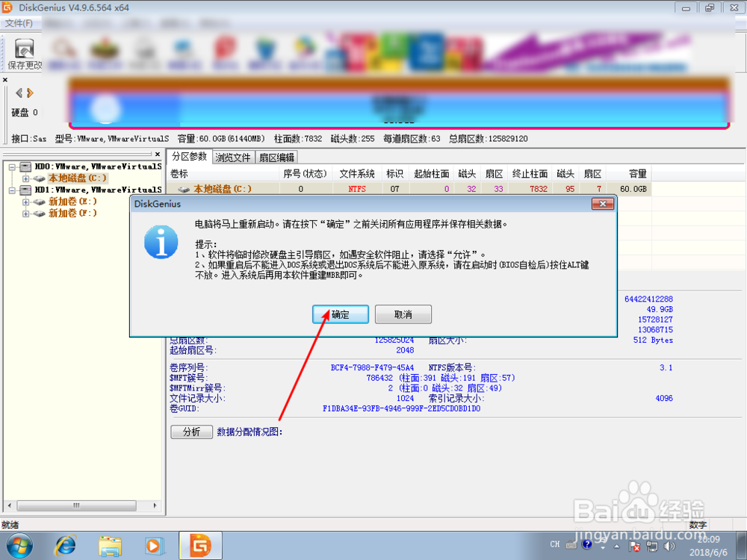Click partition icon beside 新加卷(E:)
Viewport: 747px width, 560px height.
pos(39,202)
